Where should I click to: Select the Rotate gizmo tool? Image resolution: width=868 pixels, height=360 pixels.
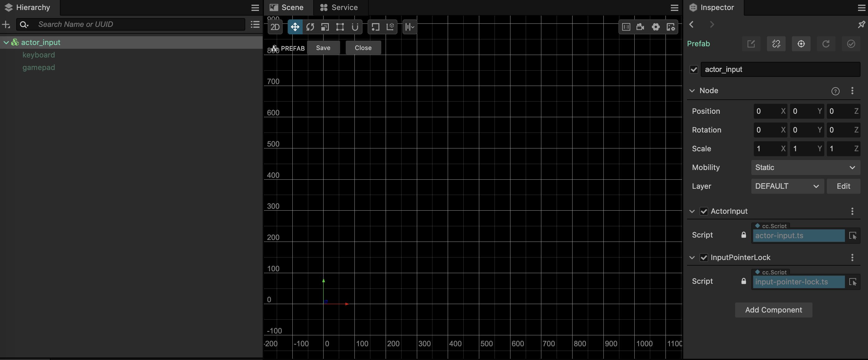click(310, 27)
